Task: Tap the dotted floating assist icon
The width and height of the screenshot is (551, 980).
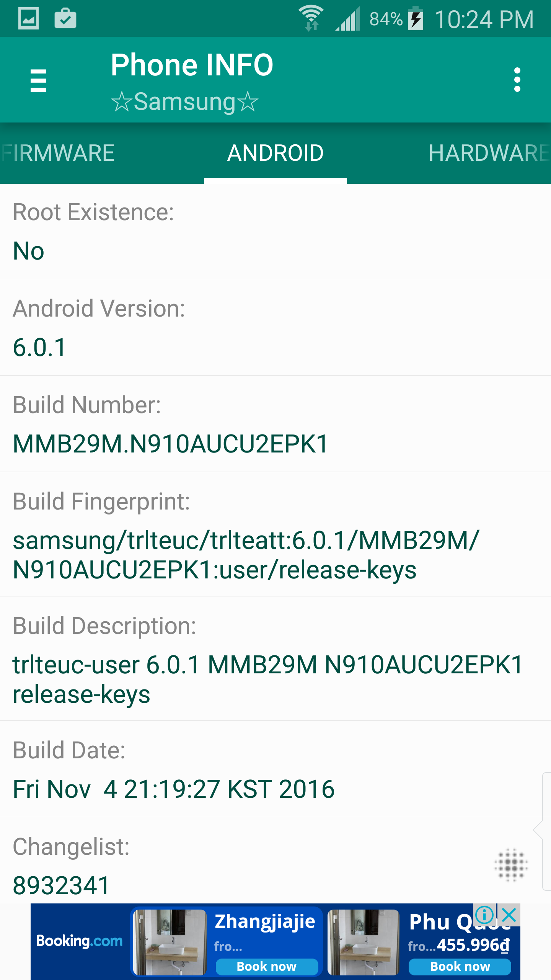Action: click(511, 865)
